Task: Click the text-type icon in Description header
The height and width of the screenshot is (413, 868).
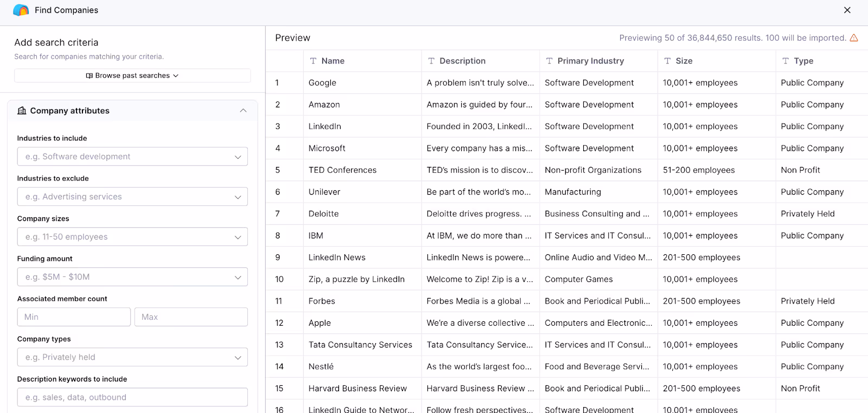Action: point(431,61)
